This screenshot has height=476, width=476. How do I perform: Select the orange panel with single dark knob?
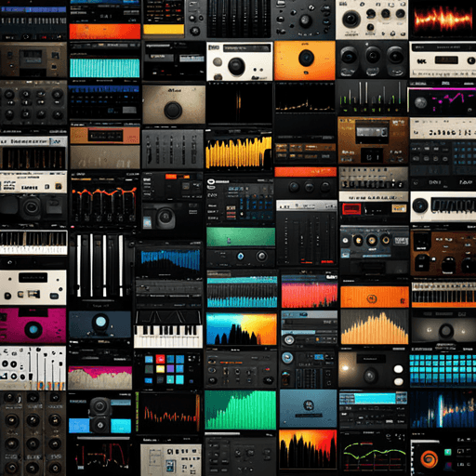coord(305,60)
